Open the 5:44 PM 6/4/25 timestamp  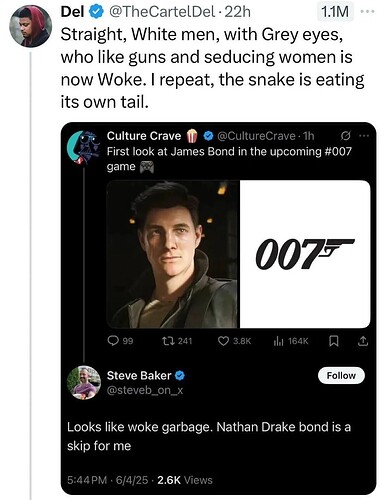click(x=107, y=480)
